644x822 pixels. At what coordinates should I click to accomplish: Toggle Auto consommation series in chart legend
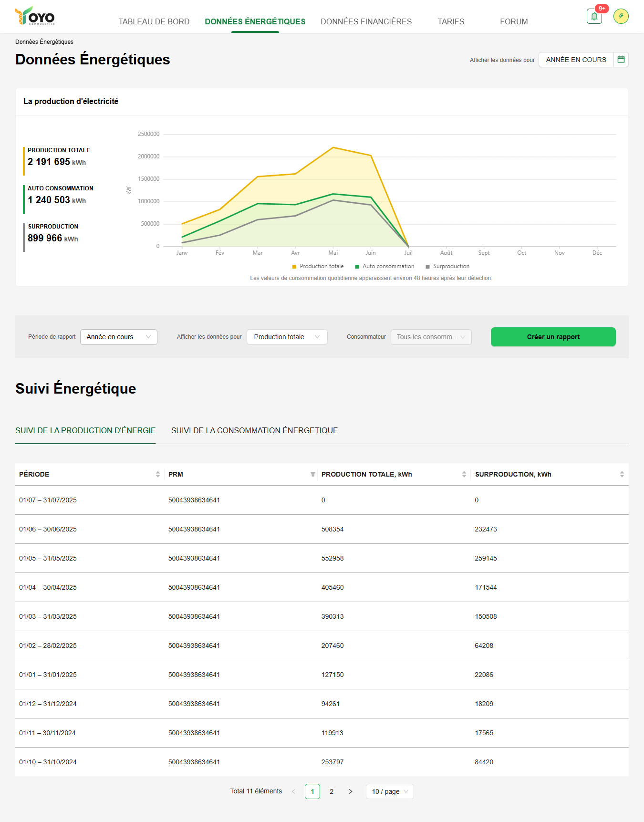384,266
